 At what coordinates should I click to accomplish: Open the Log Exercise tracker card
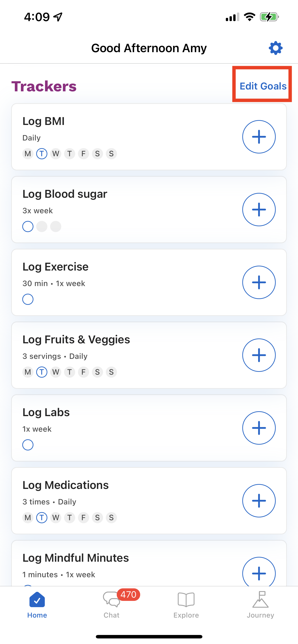(x=149, y=282)
